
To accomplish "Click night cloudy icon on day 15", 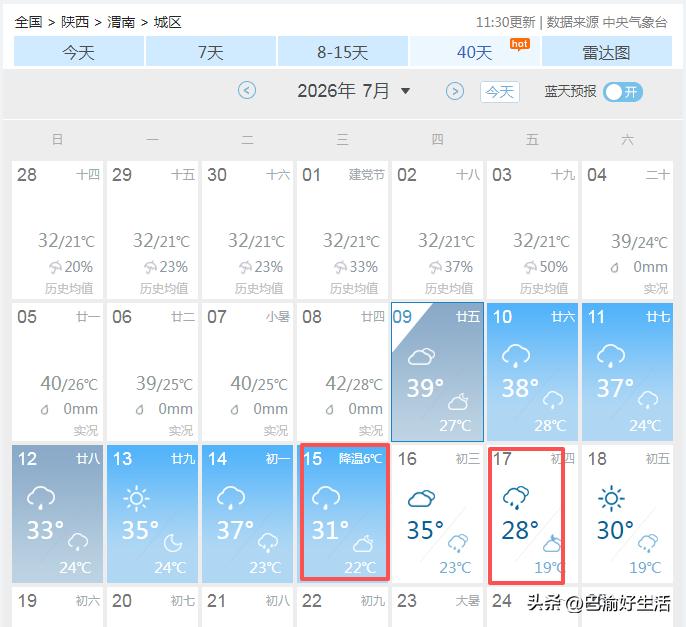I will point(363,543).
